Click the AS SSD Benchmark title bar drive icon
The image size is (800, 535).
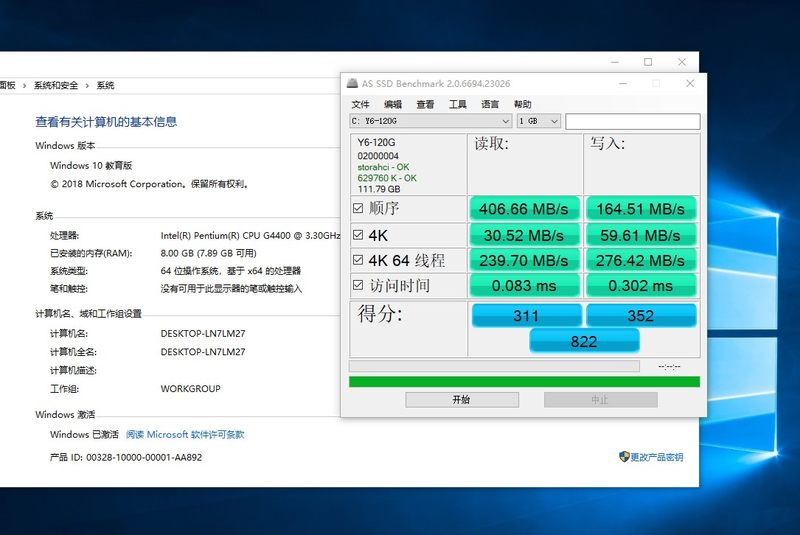[x=352, y=83]
